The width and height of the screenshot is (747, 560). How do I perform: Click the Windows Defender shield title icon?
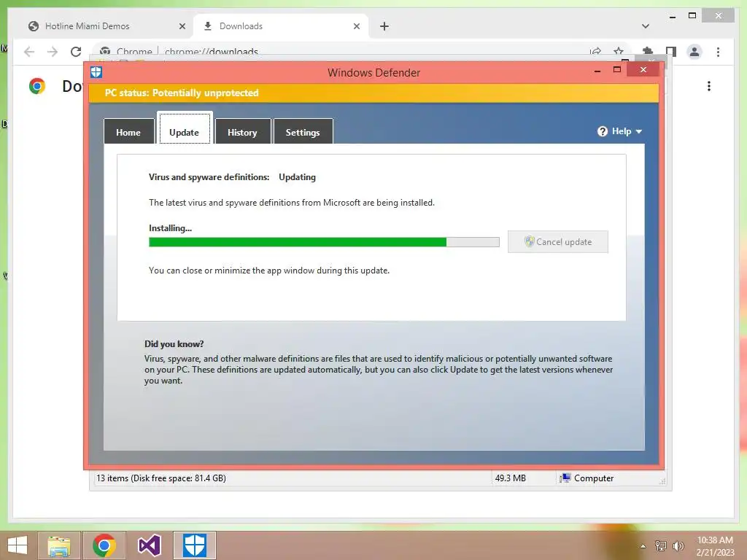pyautogui.click(x=96, y=72)
